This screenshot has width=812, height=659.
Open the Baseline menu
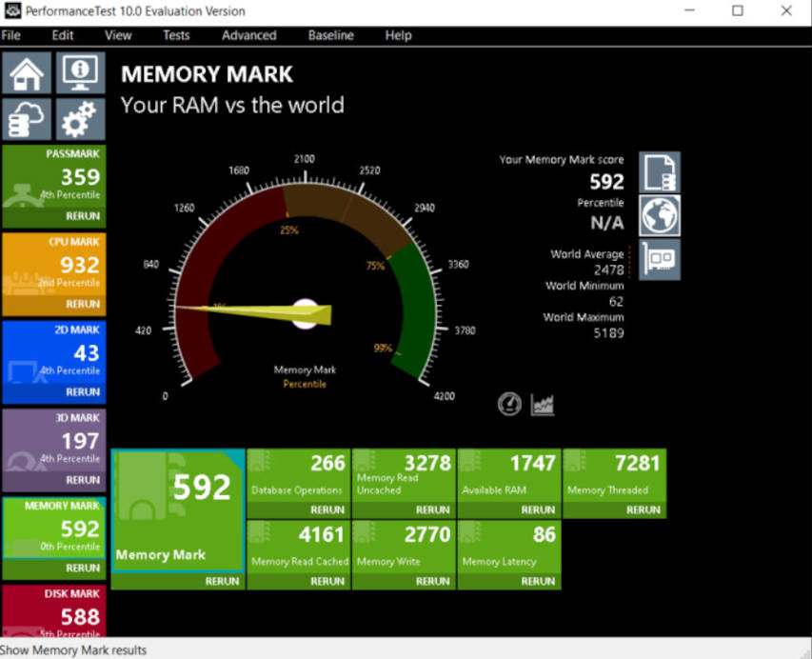(x=331, y=35)
